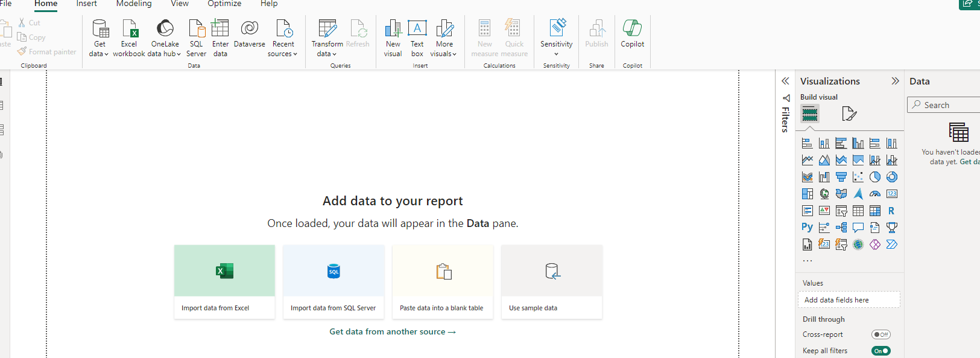Expand the Filters pane
Screen dimensions: 980x358
pos(785,81)
